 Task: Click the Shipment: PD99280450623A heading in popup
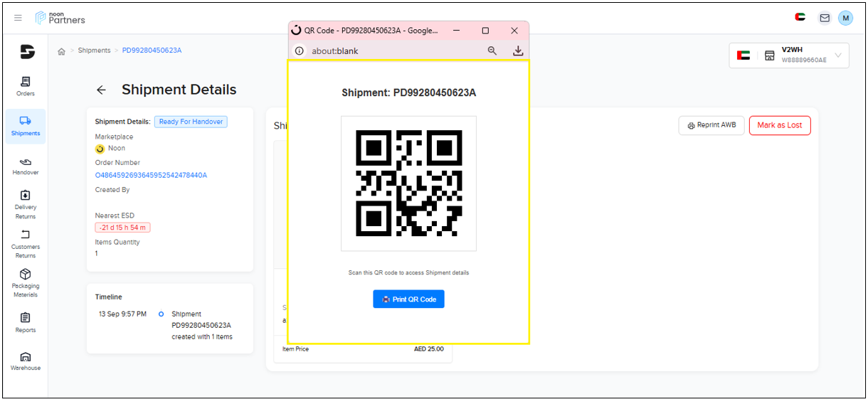pos(408,93)
